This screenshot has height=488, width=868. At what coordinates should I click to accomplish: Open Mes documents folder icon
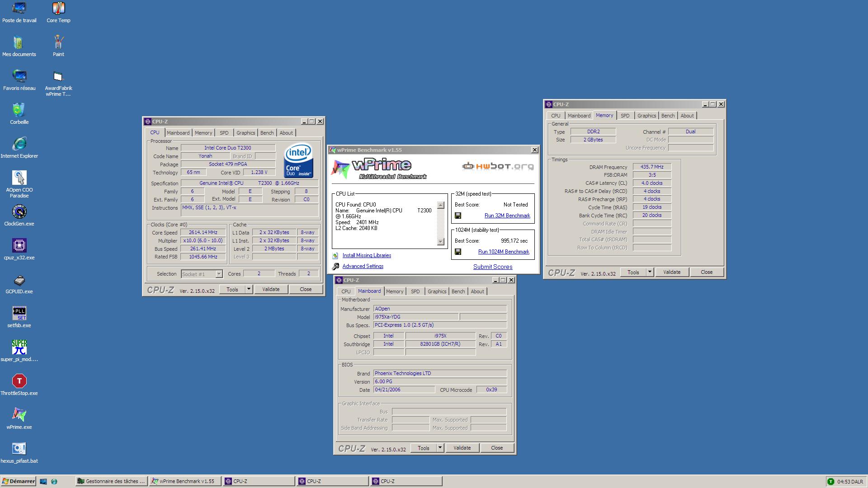click(x=19, y=46)
